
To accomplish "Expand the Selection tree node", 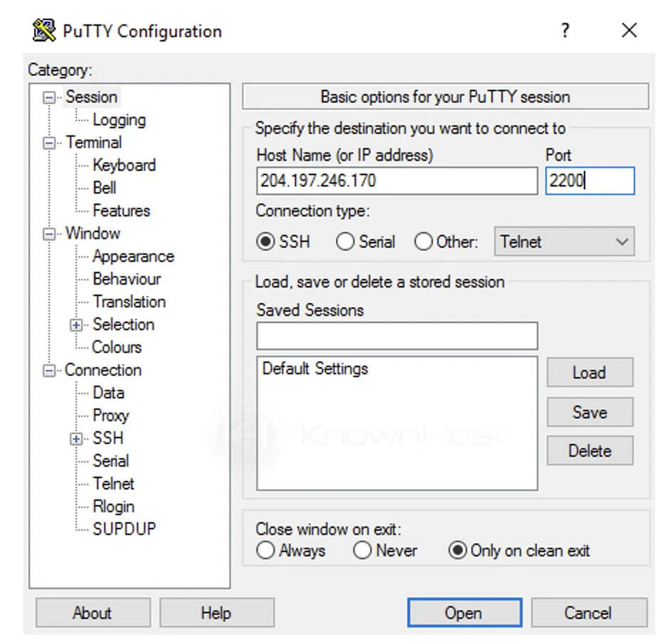I will tap(76, 324).
